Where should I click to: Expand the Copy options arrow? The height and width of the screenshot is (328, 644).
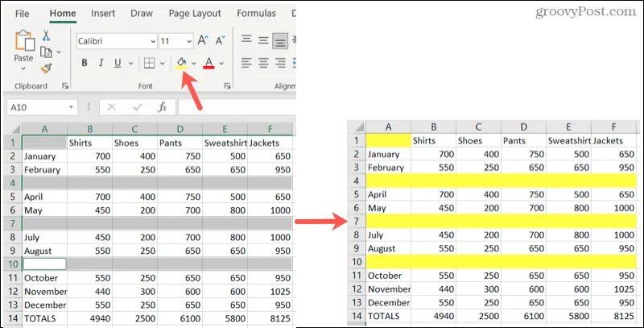coord(59,52)
